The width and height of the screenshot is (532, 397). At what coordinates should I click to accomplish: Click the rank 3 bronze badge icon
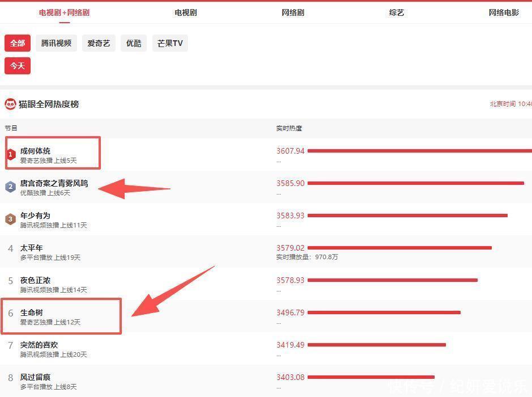[10, 219]
